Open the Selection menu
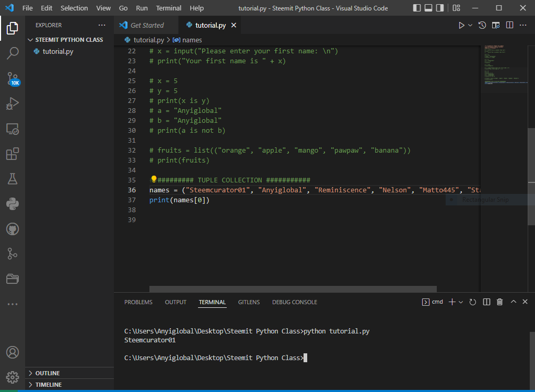 74,8
